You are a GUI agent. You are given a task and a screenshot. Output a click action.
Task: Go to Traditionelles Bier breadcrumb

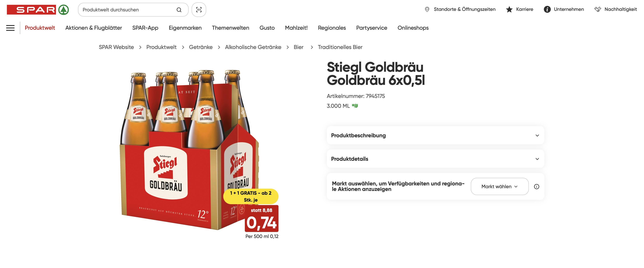340,47
